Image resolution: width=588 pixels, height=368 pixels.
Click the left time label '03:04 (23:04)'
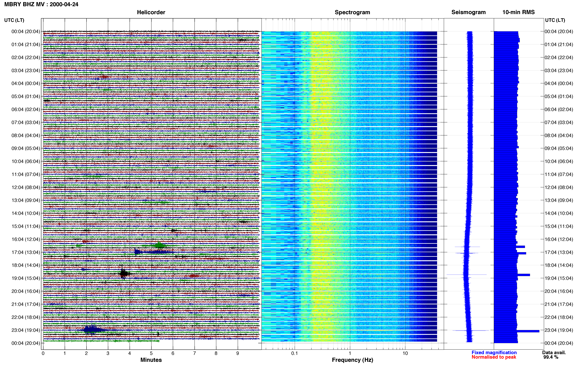[x=26, y=71]
